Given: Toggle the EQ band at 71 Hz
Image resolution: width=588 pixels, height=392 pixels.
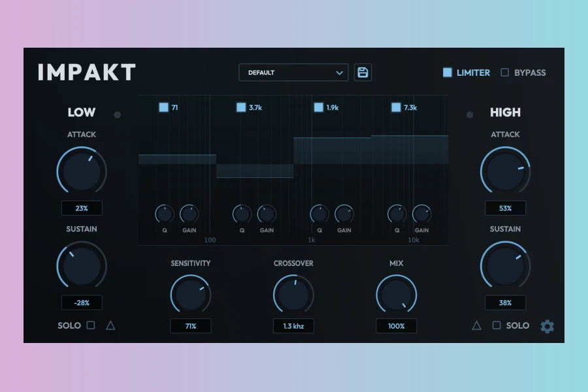Looking at the screenshot, I should tap(163, 107).
